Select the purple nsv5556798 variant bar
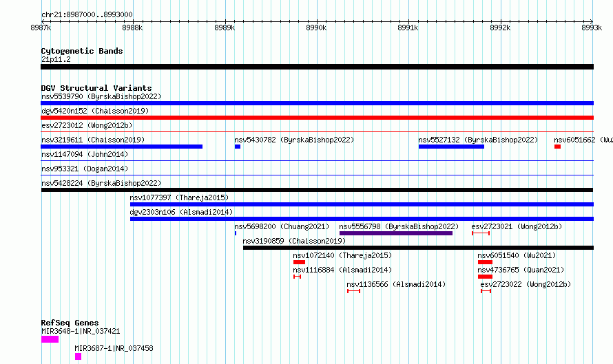Screen dimensions: 613x364 tap(396, 233)
